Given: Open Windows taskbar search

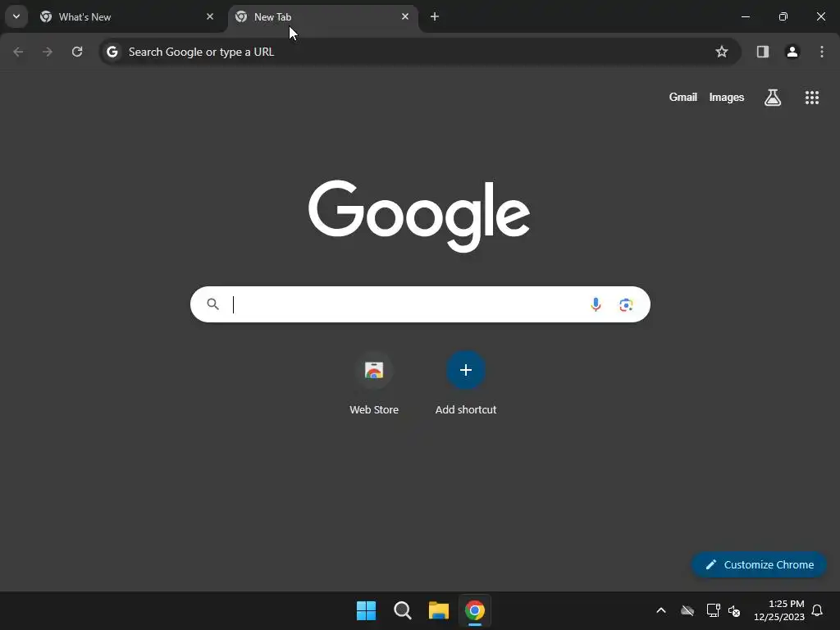Looking at the screenshot, I should pyautogui.click(x=402, y=610).
